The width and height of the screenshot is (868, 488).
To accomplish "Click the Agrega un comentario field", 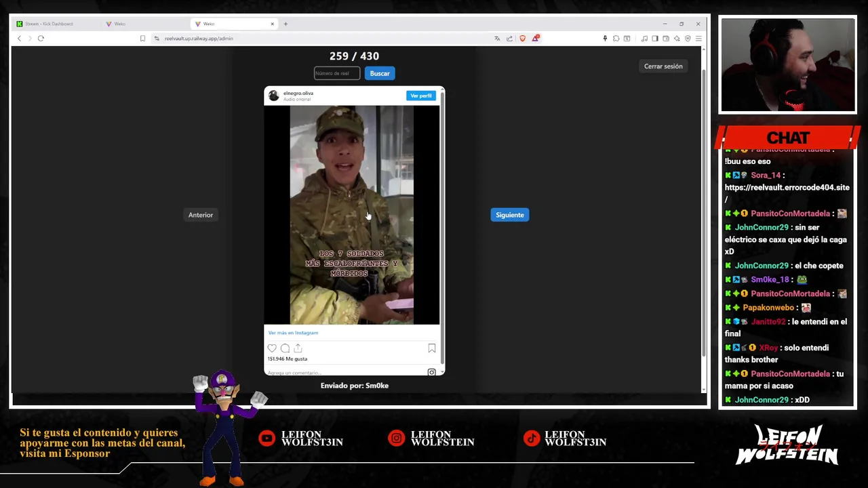I will point(344,373).
